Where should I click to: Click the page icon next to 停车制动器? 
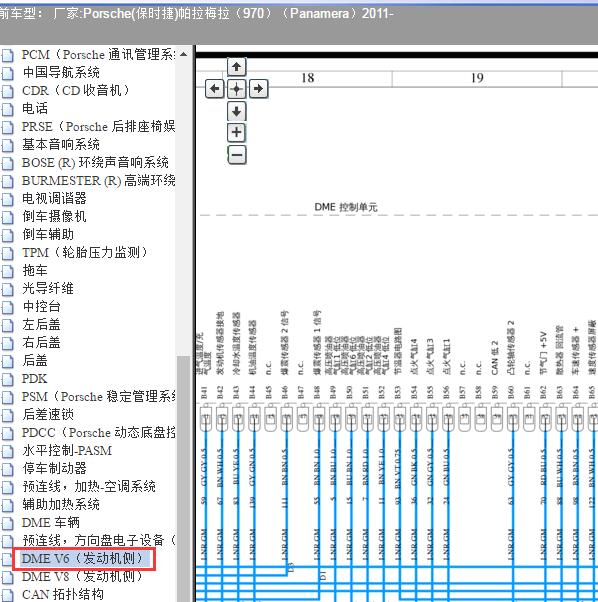[7, 469]
